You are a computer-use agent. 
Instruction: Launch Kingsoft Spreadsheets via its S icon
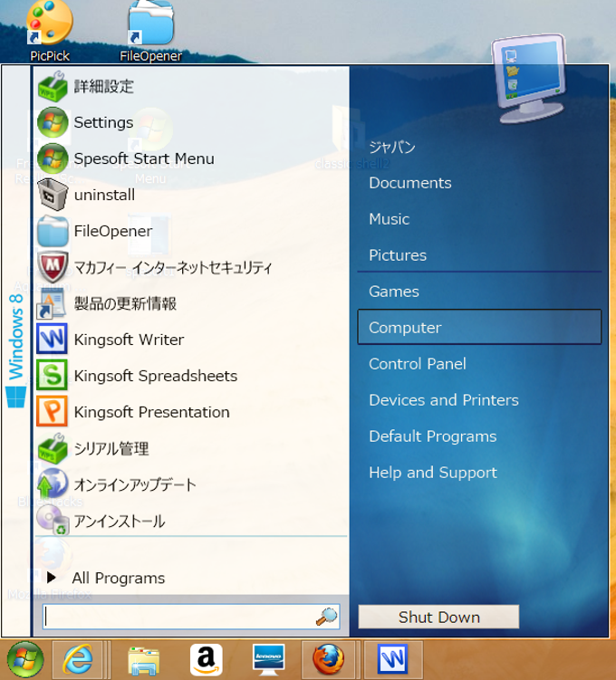(x=52, y=376)
